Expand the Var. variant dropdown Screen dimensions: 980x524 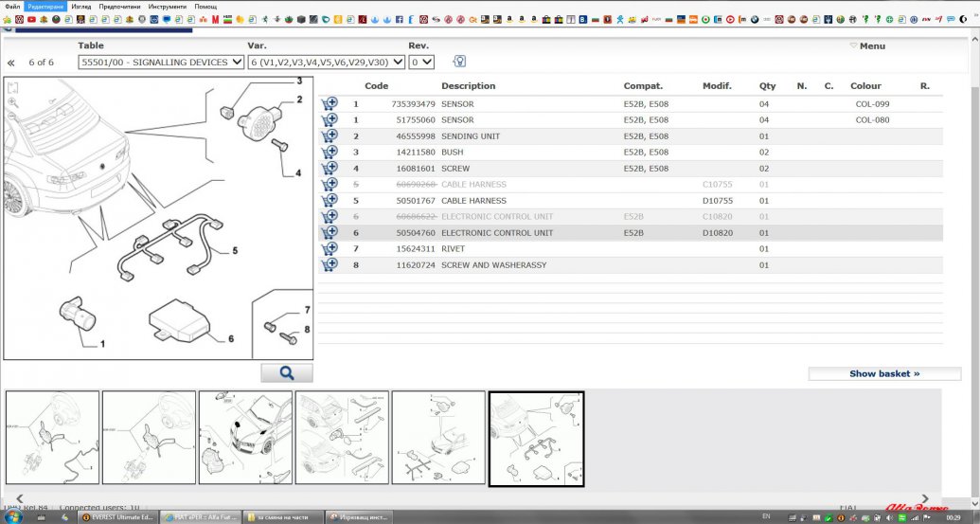326,62
